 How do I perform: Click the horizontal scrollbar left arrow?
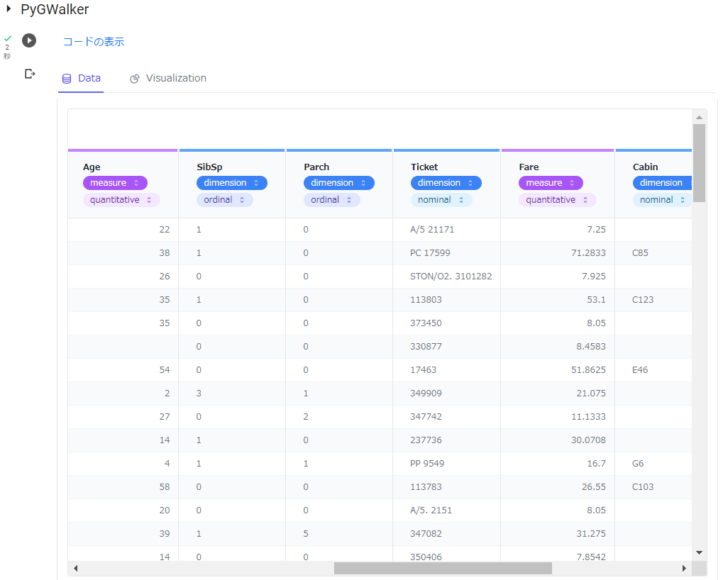point(76,569)
